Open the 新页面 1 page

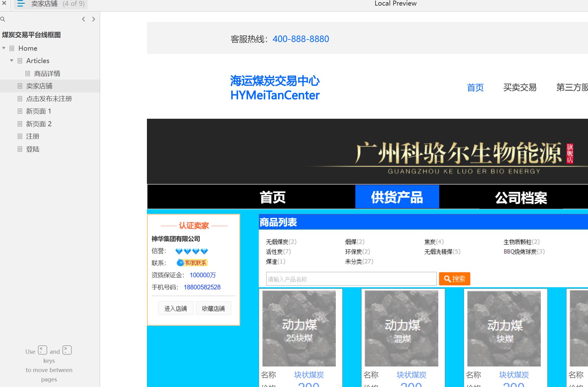[x=39, y=111]
